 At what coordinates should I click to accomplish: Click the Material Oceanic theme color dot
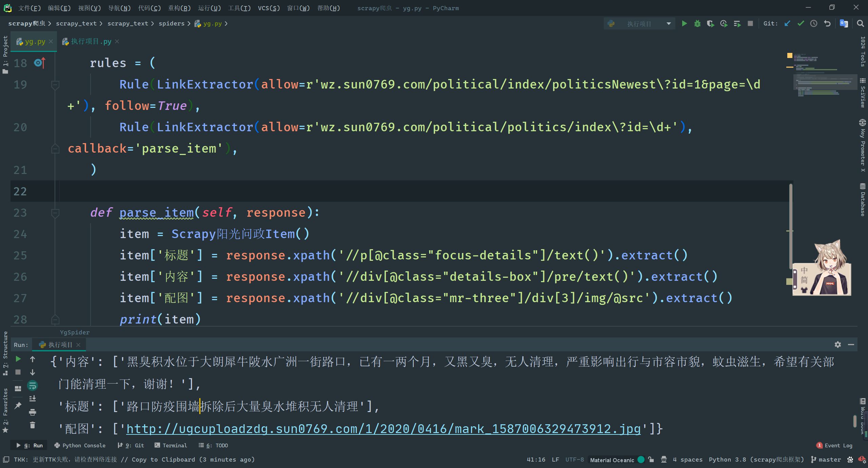(x=641, y=460)
